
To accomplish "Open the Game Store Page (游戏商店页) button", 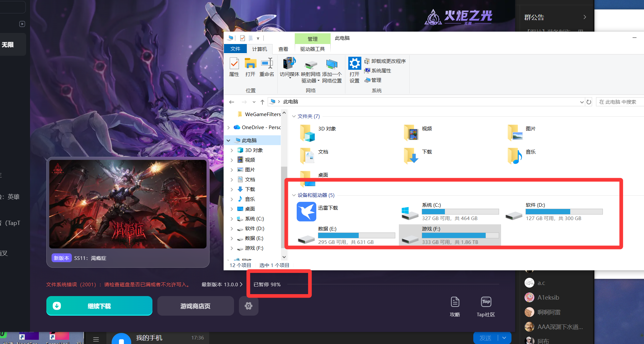I will pyautogui.click(x=196, y=306).
